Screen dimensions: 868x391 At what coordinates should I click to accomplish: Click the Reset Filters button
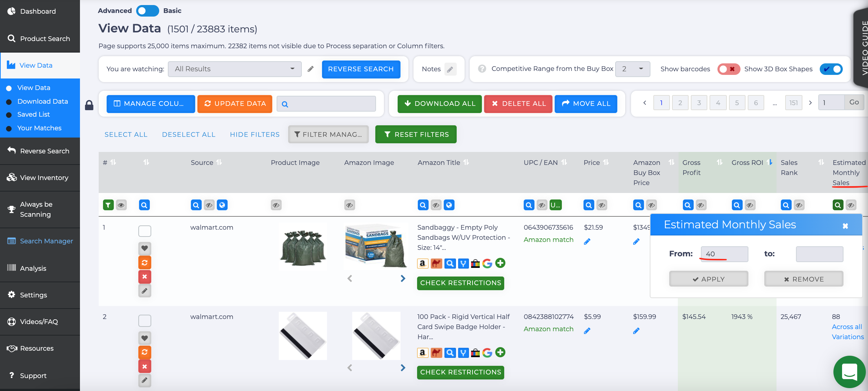(416, 134)
